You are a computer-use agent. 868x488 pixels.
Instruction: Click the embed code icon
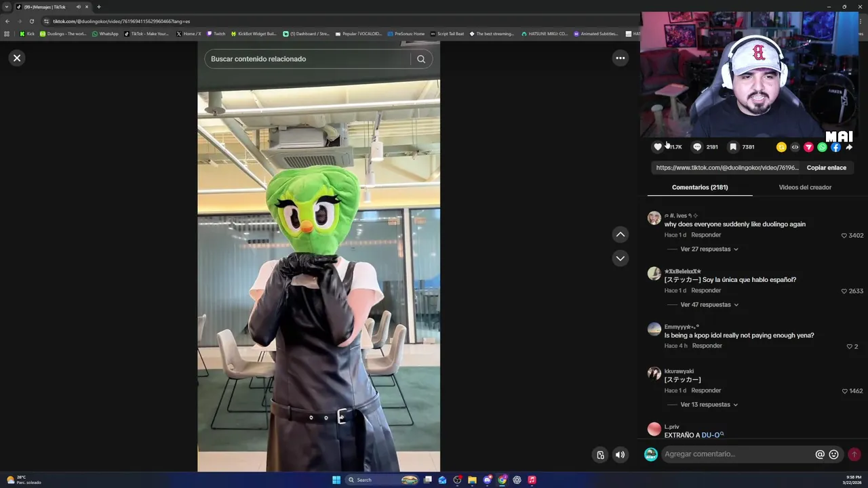(795, 147)
